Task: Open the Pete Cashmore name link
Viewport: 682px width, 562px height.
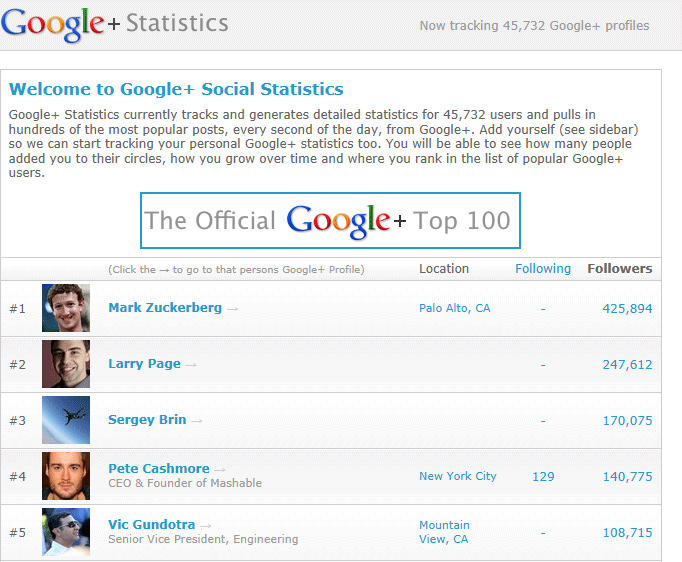Action: [x=159, y=468]
